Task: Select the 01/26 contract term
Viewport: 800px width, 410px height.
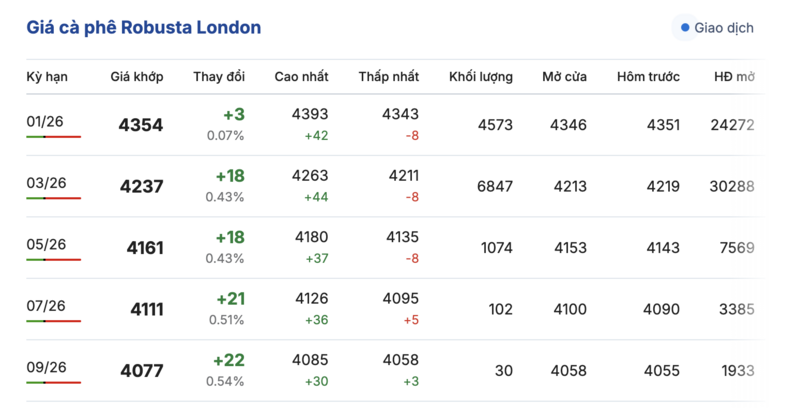Action: pos(46,121)
